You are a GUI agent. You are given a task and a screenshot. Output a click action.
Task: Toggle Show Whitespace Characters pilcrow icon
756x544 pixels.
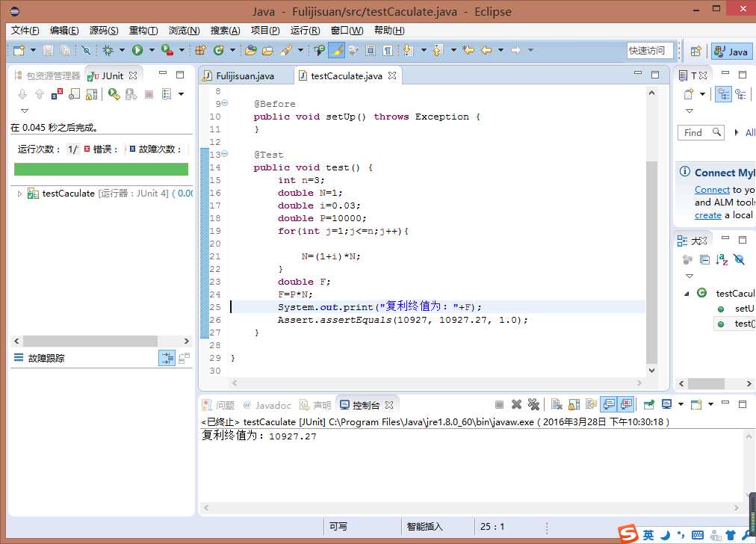(x=388, y=50)
